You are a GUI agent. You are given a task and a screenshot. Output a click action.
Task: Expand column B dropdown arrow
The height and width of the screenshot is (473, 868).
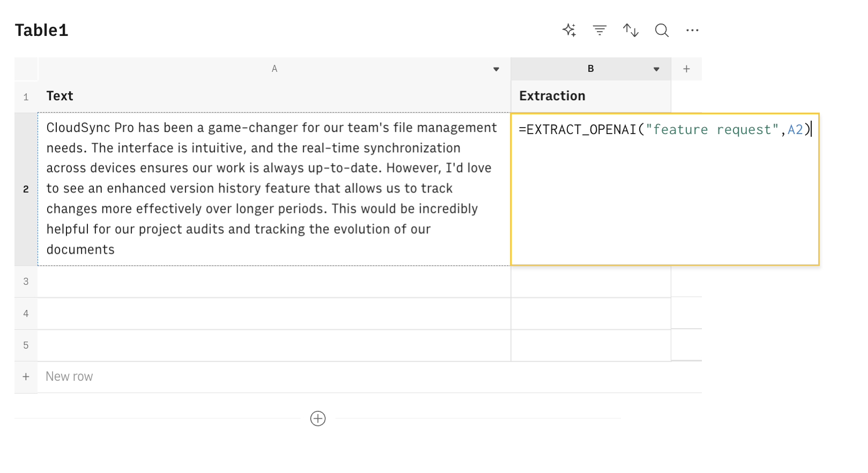pos(656,69)
